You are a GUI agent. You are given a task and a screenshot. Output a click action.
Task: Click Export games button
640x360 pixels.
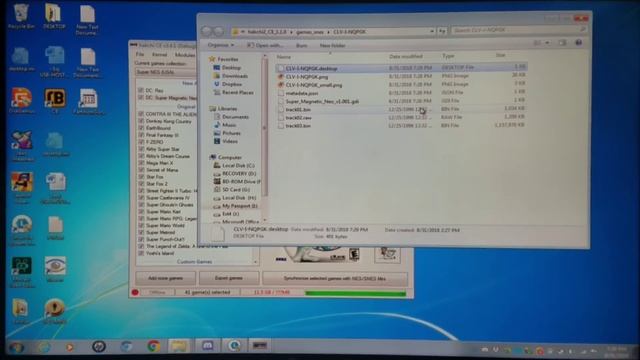tap(229, 278)
